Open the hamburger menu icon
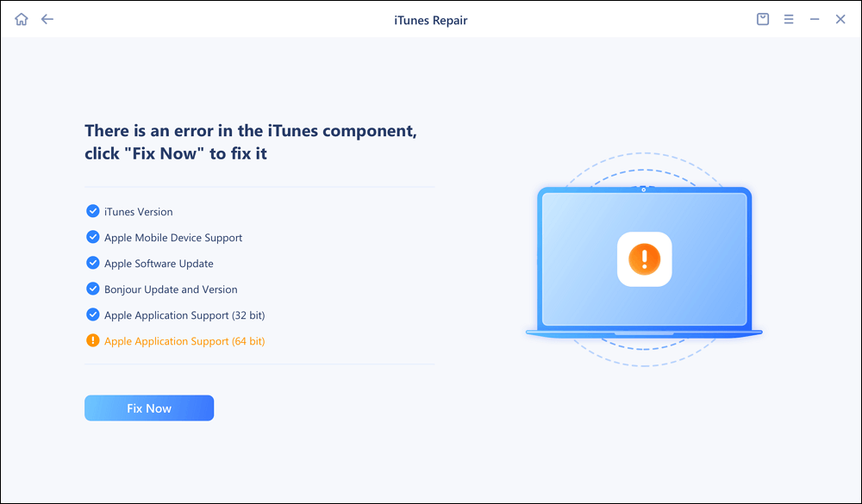862x504 pixels. 789,19
